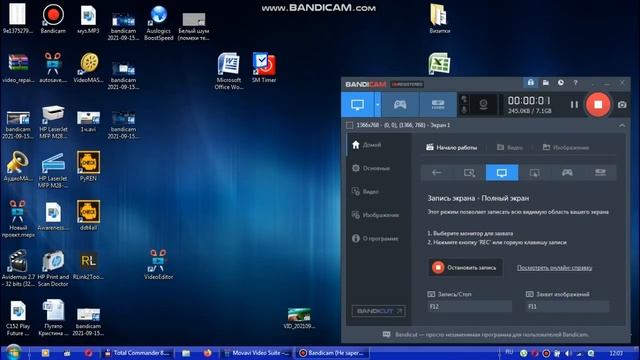
Task: Switch to Movavi Video Suite in taskbar
Action: [257, 353]
